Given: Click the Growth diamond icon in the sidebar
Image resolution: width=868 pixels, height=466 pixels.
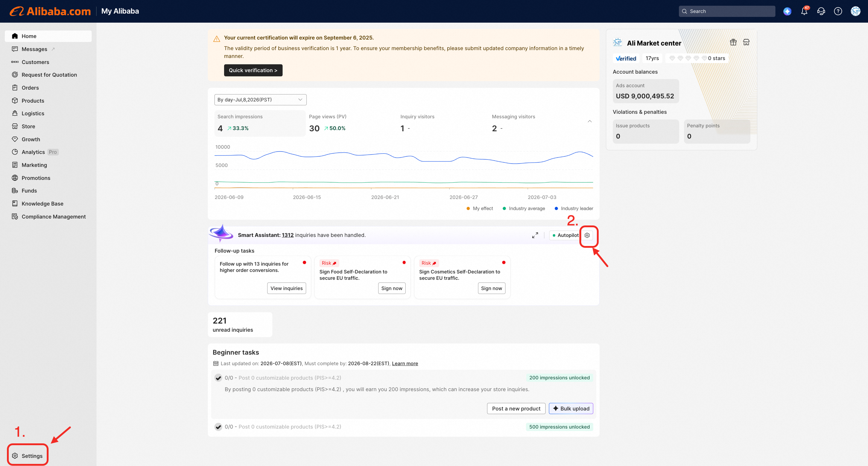Looking at the screenshot, I should 15,139.
